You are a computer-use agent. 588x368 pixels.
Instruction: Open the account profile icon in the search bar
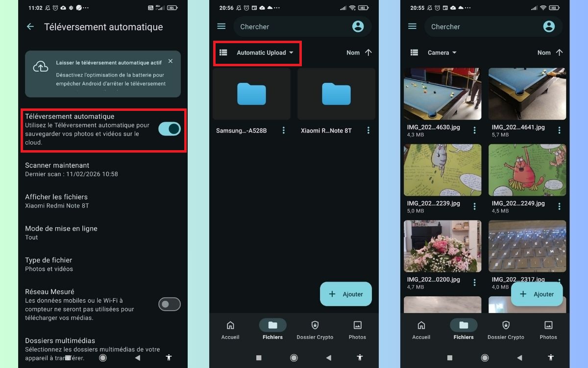[358, 26]
